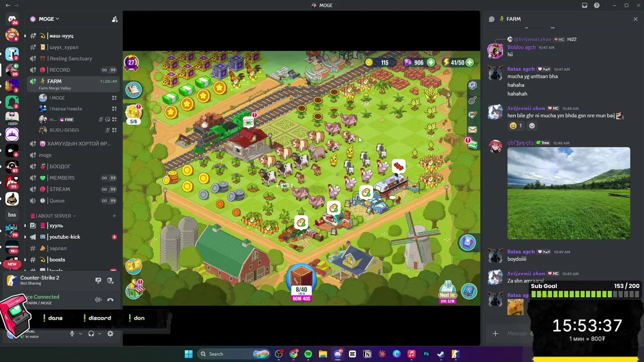Open the bss server icon
Image resolution: width=644 pixels, height=362 pixels.
coord(12,215)
